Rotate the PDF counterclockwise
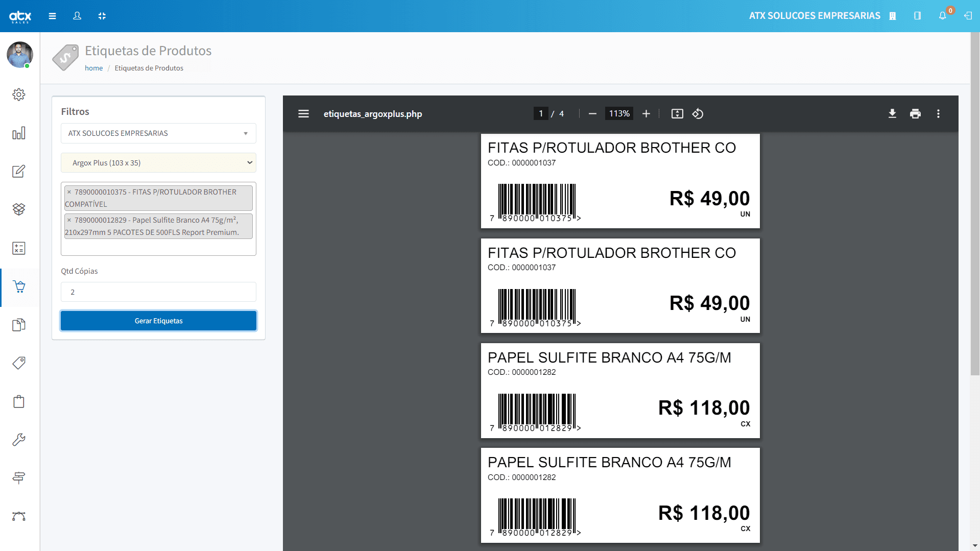Image resolution: width=980 pixels, height=551 pixels. 698,114
